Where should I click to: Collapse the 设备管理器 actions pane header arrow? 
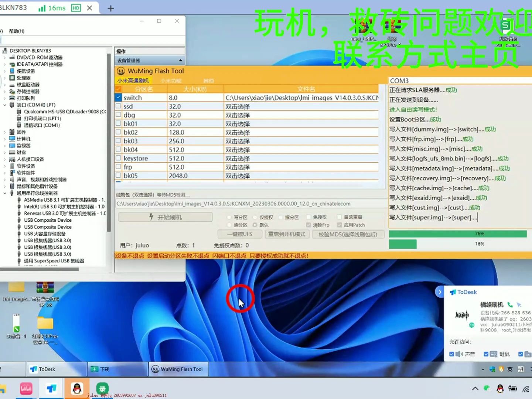coord(180,60)
